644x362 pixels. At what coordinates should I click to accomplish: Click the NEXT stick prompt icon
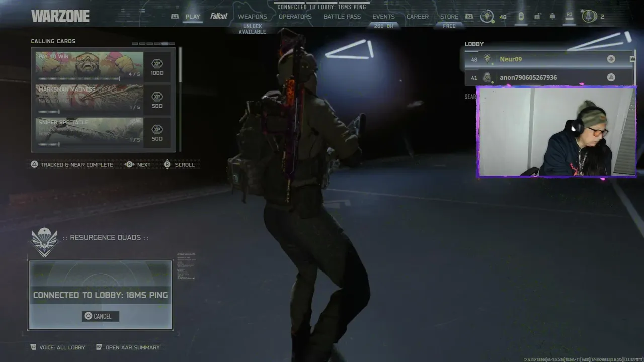[129, 164]
